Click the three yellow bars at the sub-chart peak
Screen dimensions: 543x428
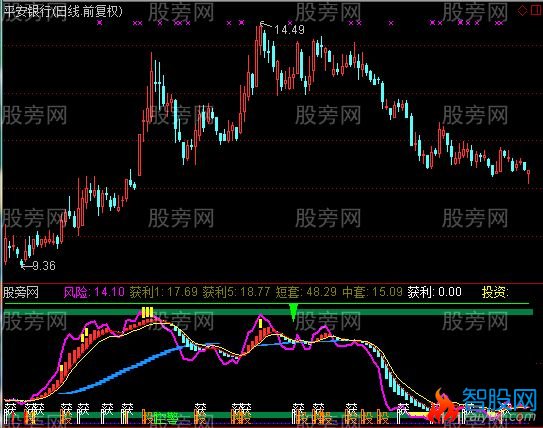pyautogui.click(x=147, y=312)
